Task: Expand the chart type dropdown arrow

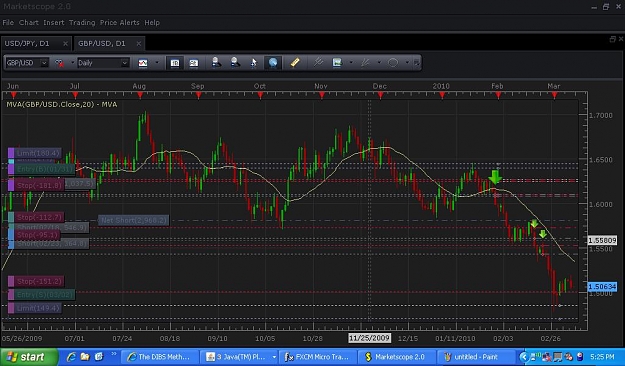Action: pos(156,63)
